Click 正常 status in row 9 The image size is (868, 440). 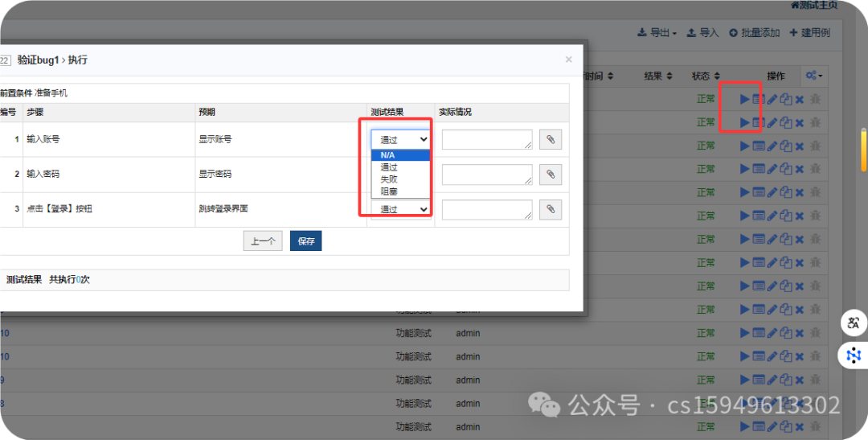click(x=706, y=380)
